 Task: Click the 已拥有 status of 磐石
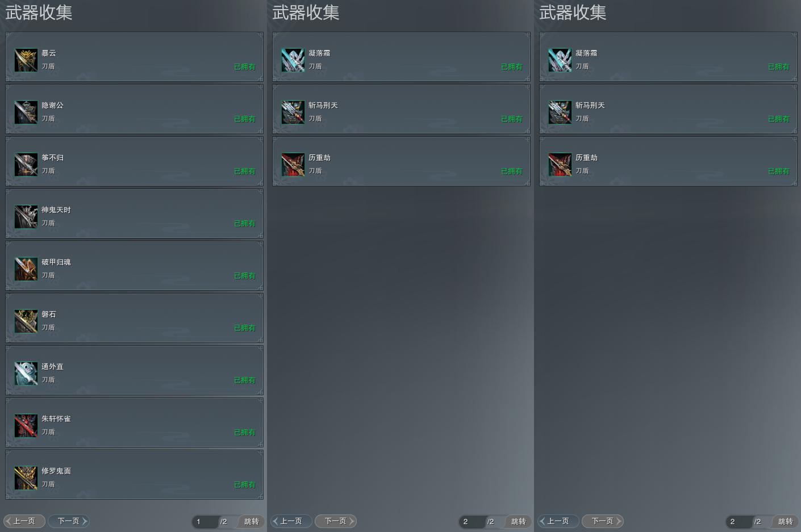pos(245,328)
